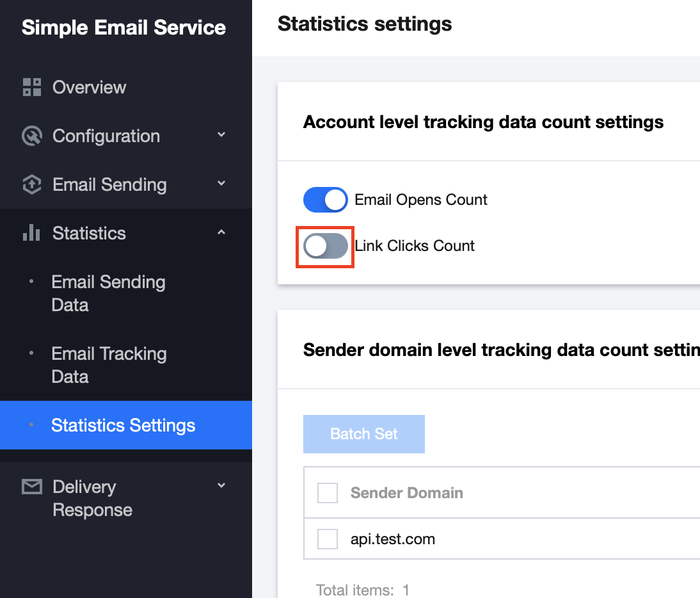
Task: Enable the Link Clicks Count toggle
Action: click(325, 246)
